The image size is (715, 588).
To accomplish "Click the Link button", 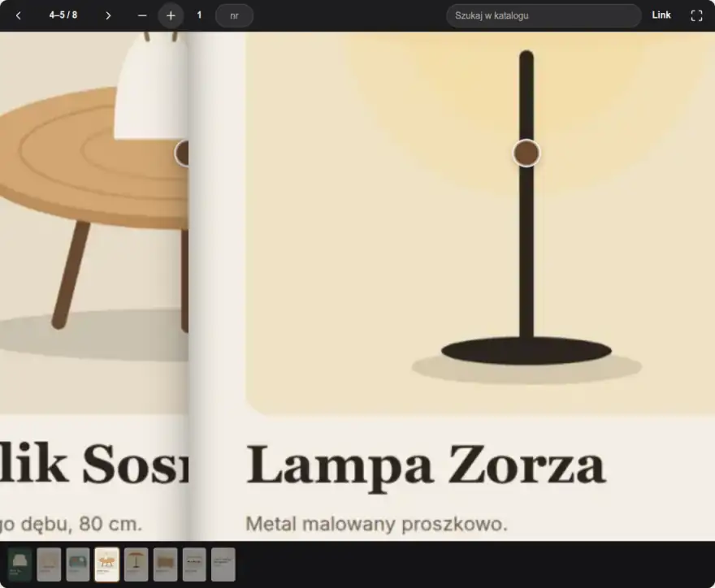I will pyautogui.click(x=661, y=15).
